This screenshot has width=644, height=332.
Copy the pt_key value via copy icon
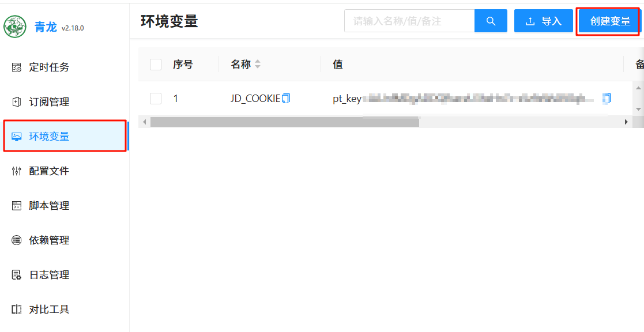607,99
